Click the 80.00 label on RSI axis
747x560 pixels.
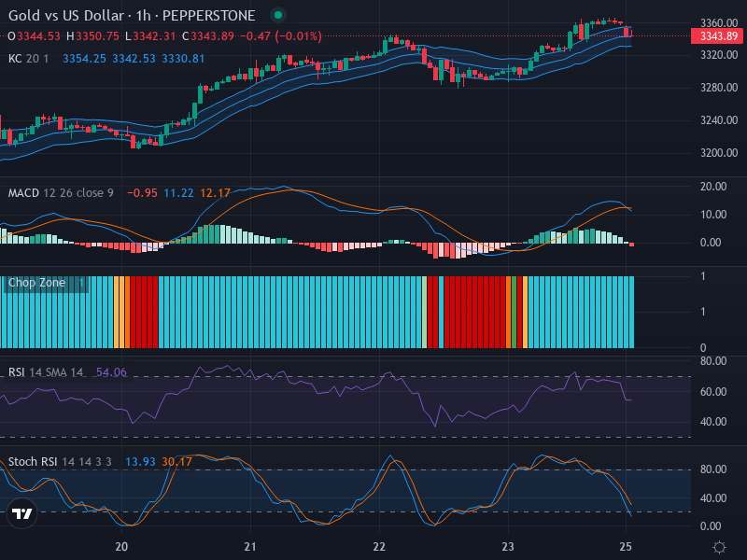click(x=713, y=361)
